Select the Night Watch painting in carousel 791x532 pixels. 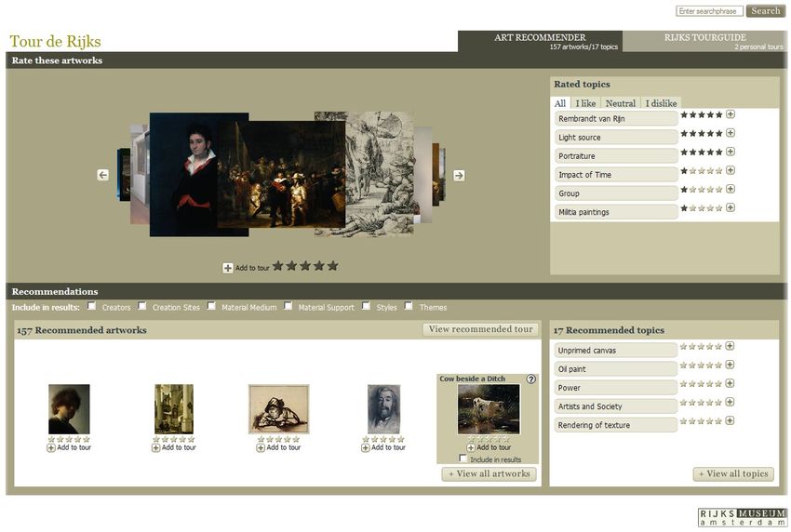tap(282, 175)
